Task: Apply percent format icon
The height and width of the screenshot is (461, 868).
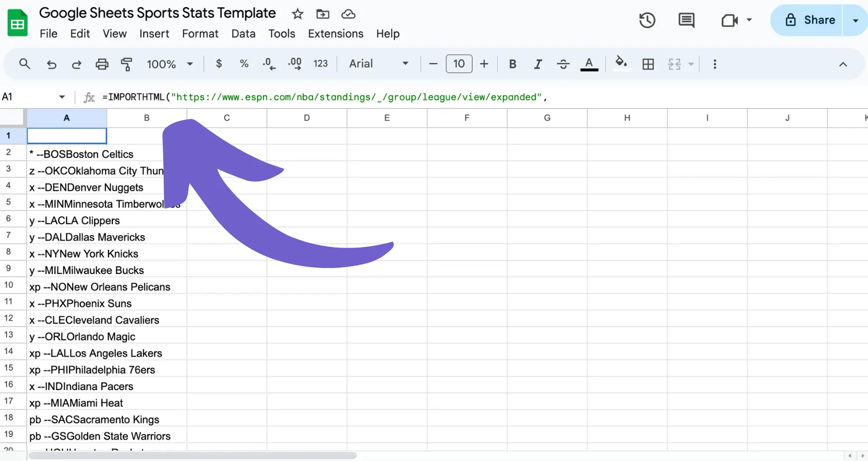Action: (244, 64)
